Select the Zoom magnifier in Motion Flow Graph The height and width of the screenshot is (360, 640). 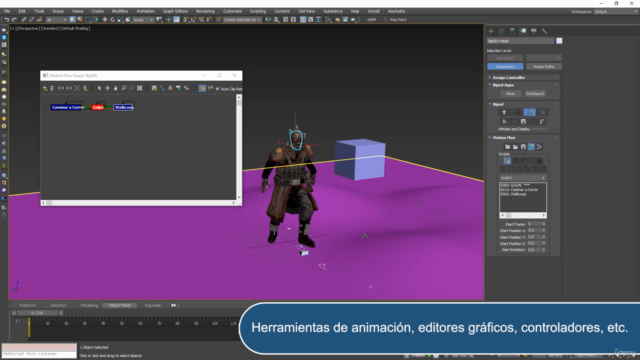click(x=123, y=88)
